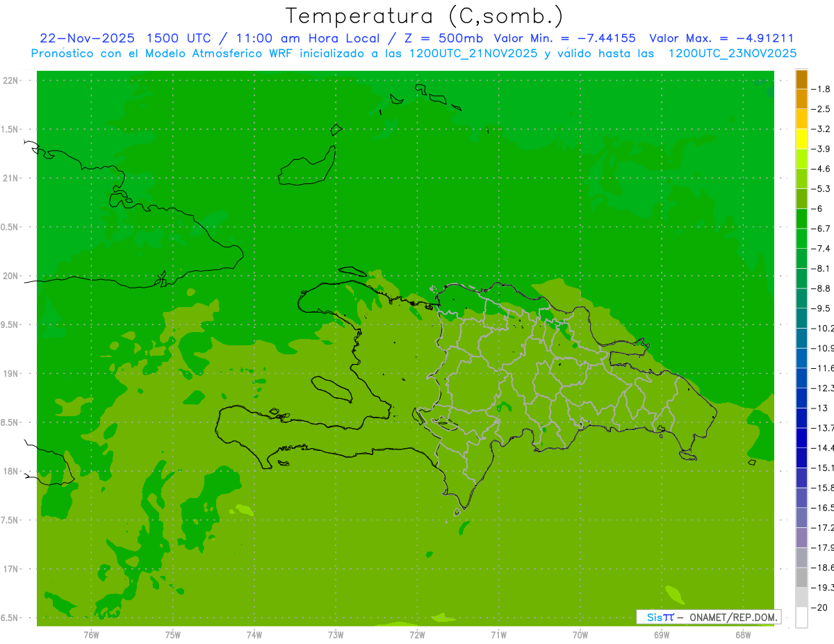Click the "ONAMET/REP.DOM." credit label
Image resolution: width=834 pixels, height=644 pixels.
tap(735, 617)
